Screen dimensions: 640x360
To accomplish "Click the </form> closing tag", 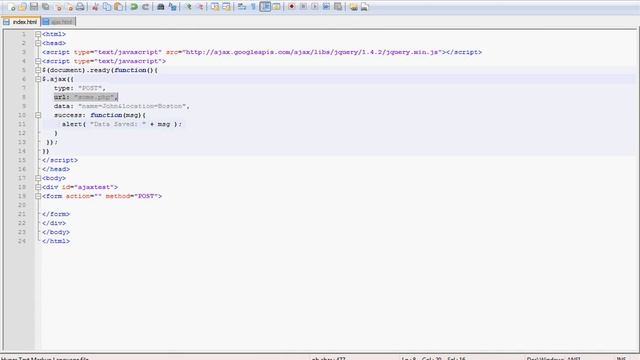I will 56,214.
